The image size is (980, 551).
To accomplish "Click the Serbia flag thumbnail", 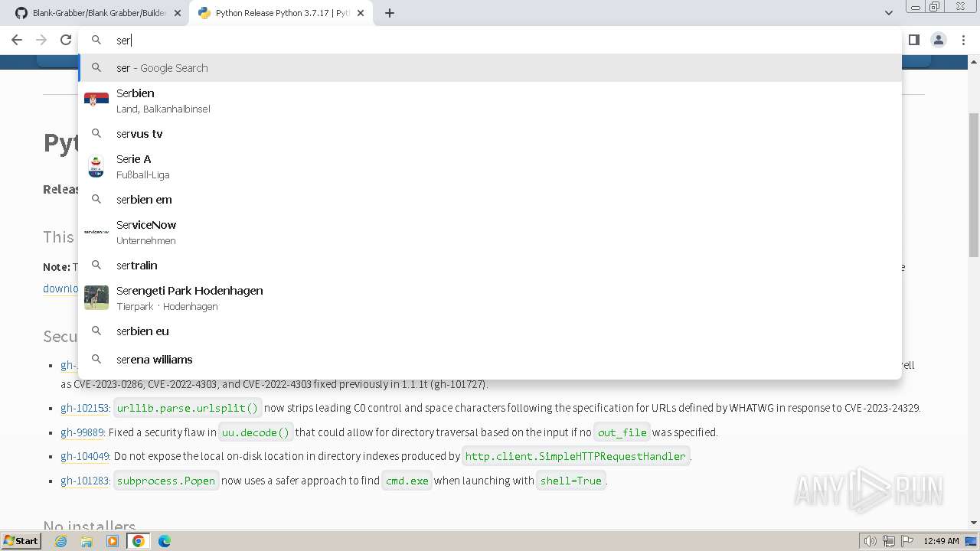I will click(96, 99).
